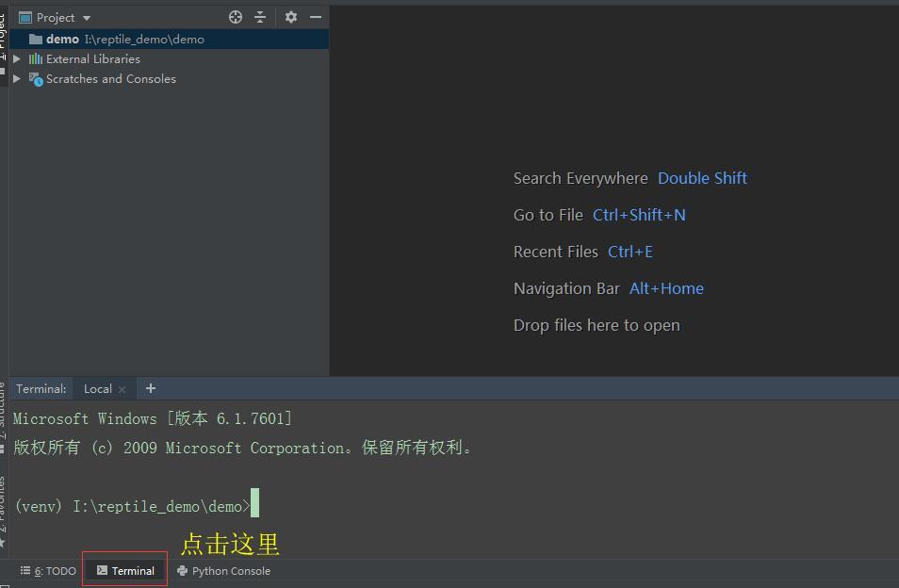
Task: Click 'Recent Files' hint text
Action: [556, 252]
